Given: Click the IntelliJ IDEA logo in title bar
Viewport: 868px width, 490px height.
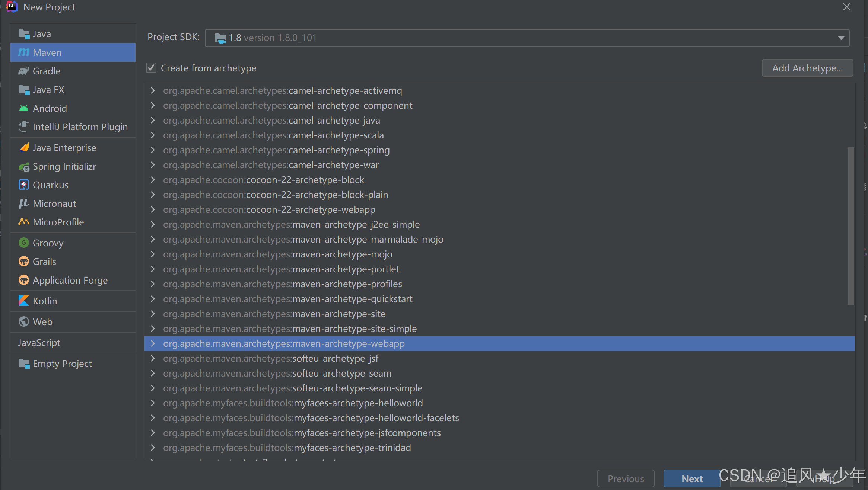Looking at the screenshot, I should pyautogui.click(x=12, y=7).
